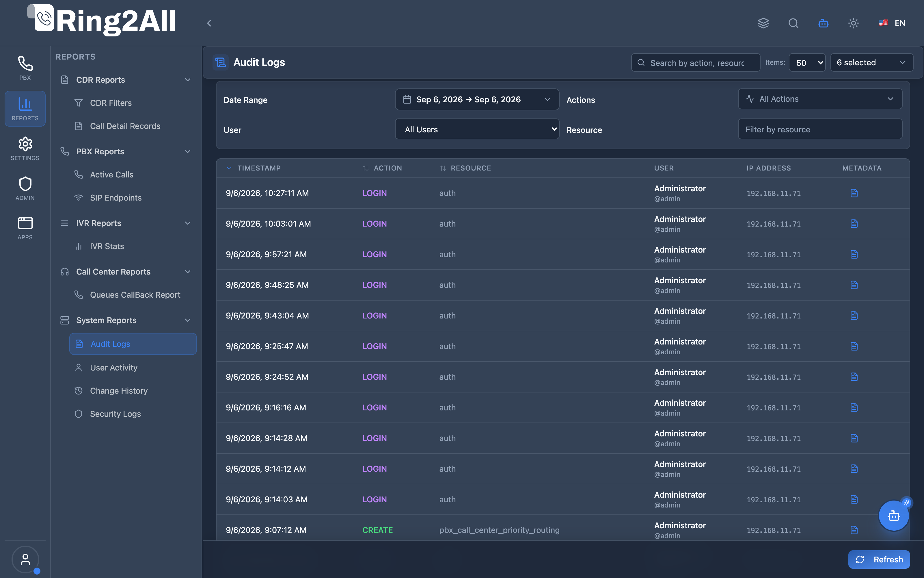Image resolution: width=924 pixels, height=578 pixels.
Task: Go to Active Calls report
Action: [133, 175]
